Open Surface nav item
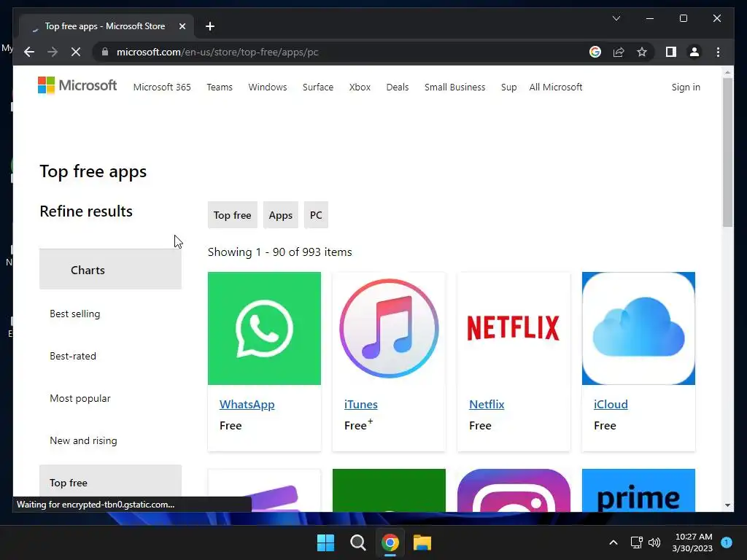Image resolution: width=747 pixels, height=560 pixels. [x=318, y=87]
